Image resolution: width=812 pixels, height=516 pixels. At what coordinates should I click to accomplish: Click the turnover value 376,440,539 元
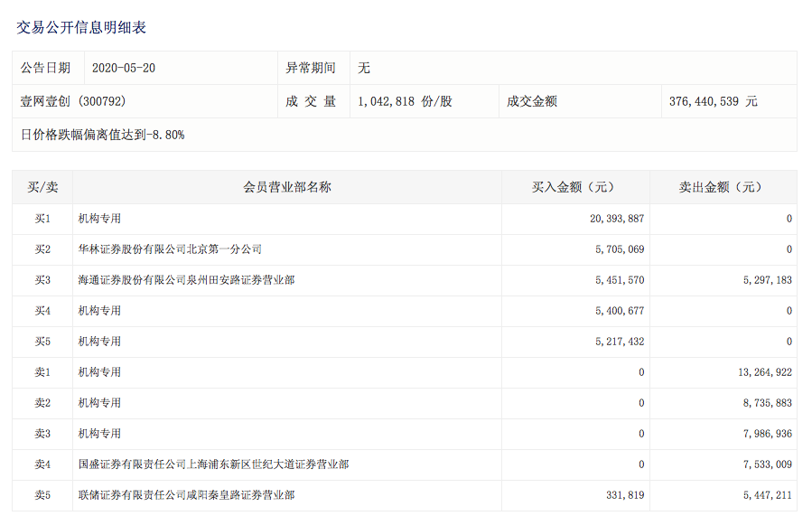[713, 101]
